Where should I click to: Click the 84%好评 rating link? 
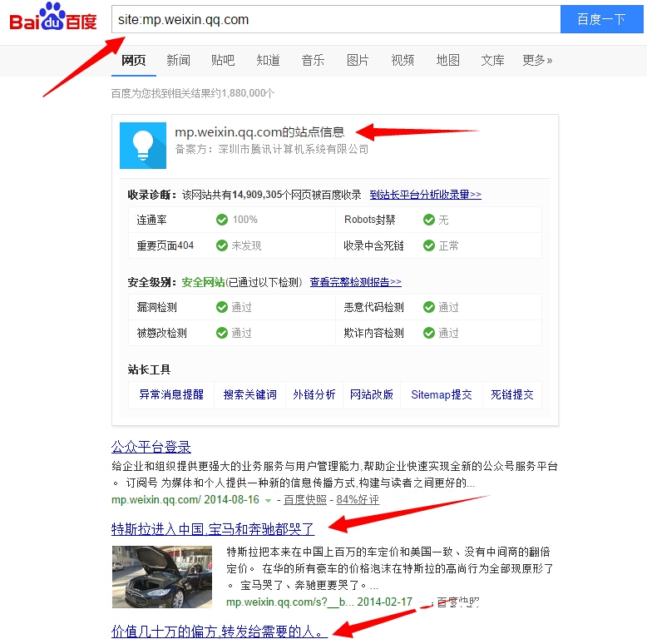pyautogui.click(x=358, y=500)
